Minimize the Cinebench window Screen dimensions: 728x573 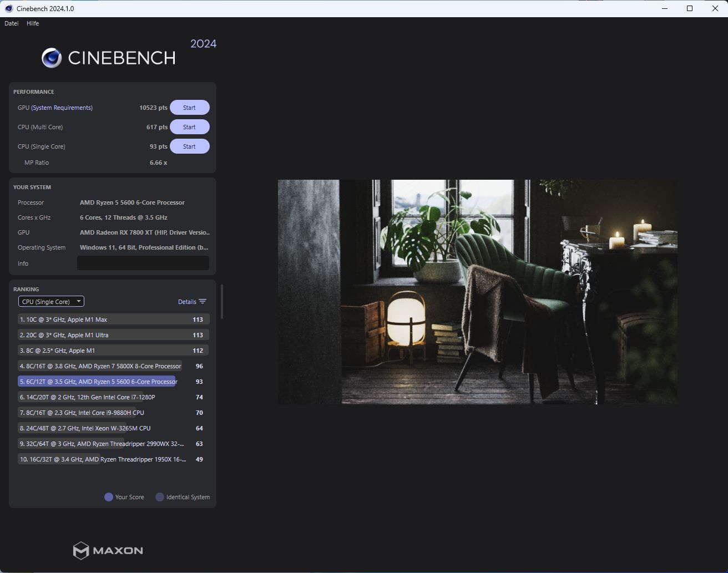(x=664, y=8)
